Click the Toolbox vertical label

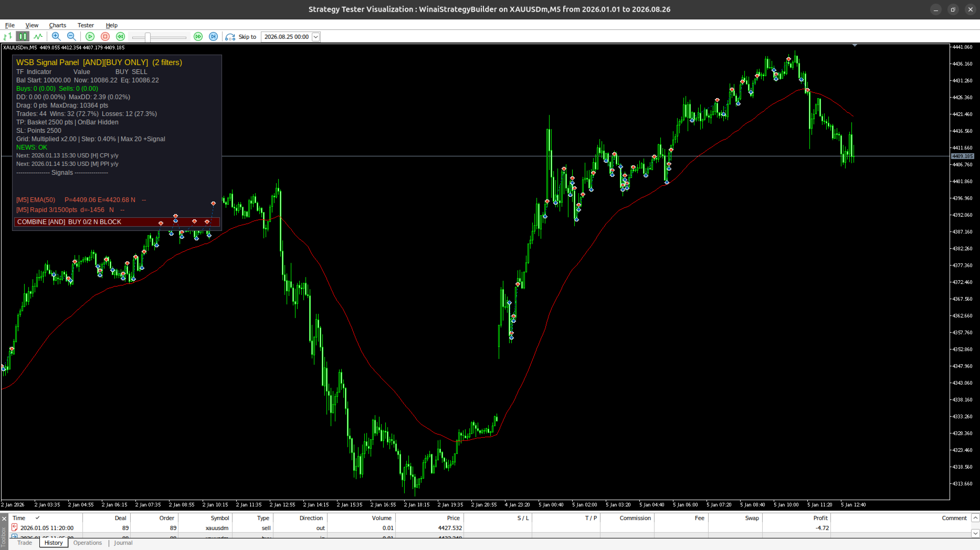tap(4, 536)
